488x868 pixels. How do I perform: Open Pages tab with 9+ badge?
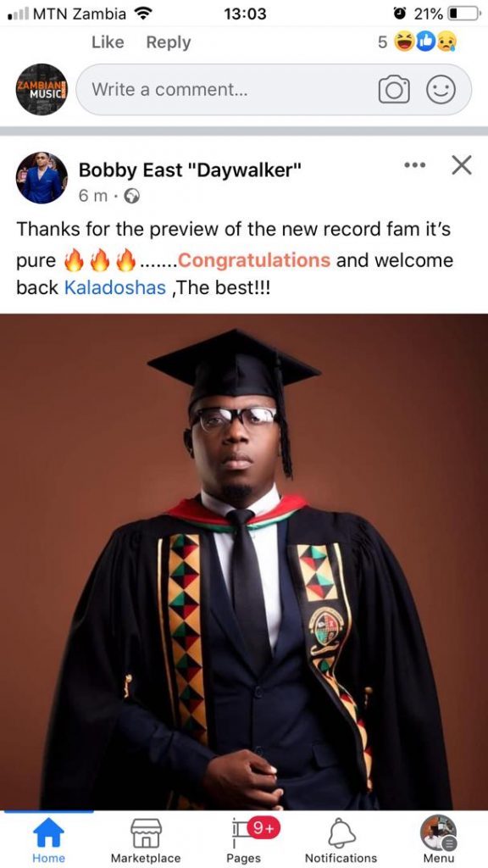pyautogui.click(x=244, y=839)
